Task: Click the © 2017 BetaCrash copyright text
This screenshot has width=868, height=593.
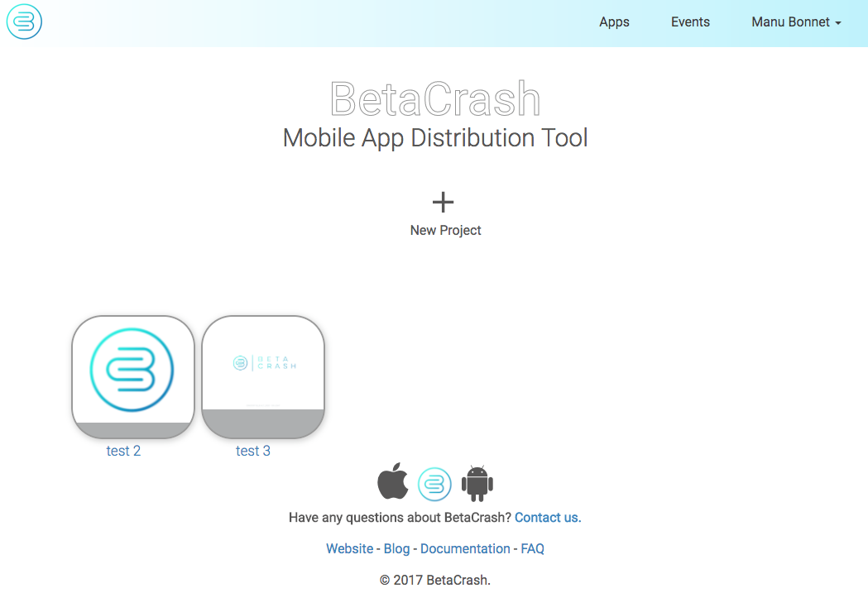Action: tap(435, 581)
